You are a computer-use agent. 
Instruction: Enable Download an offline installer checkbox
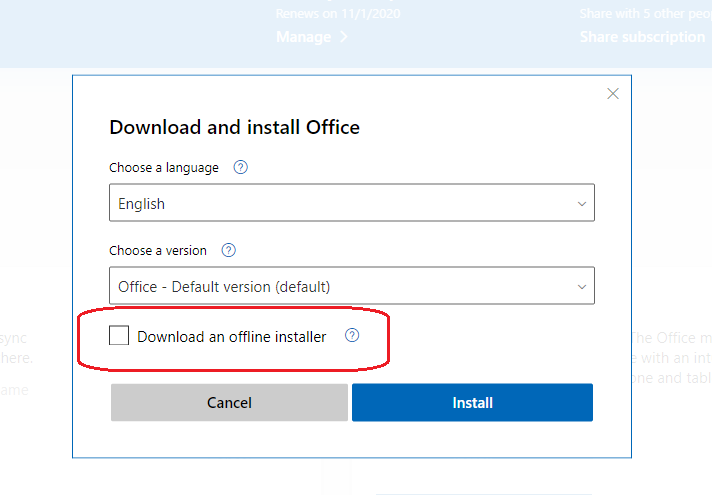[119, 336]
